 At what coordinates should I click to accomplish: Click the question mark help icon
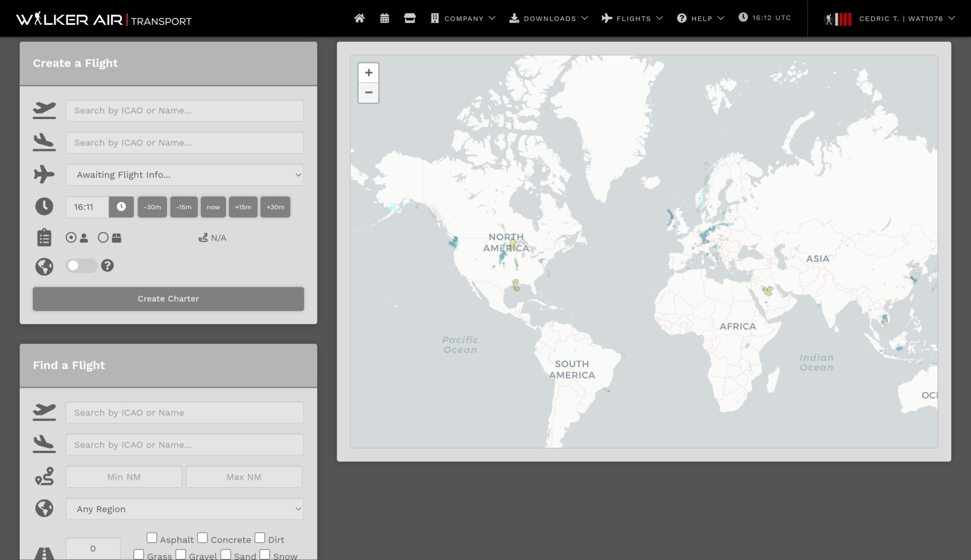[108, 266]
